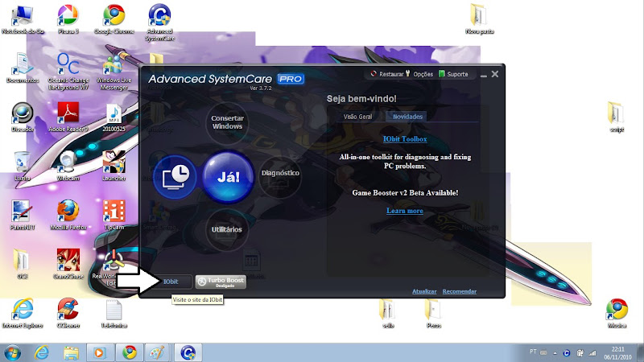Open Chrome from the taskbar
The image size is (644, 362).
pyautogui.click(x=130, y=352)
